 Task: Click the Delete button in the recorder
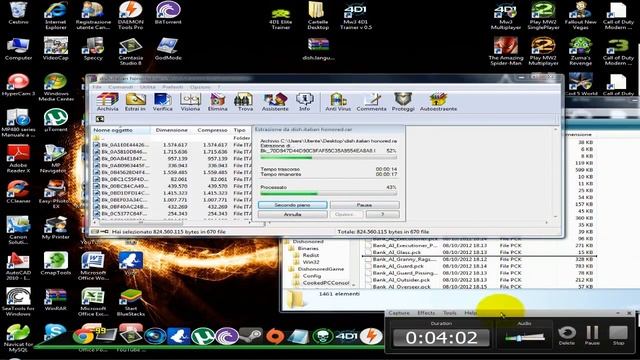tap(567, 335)
